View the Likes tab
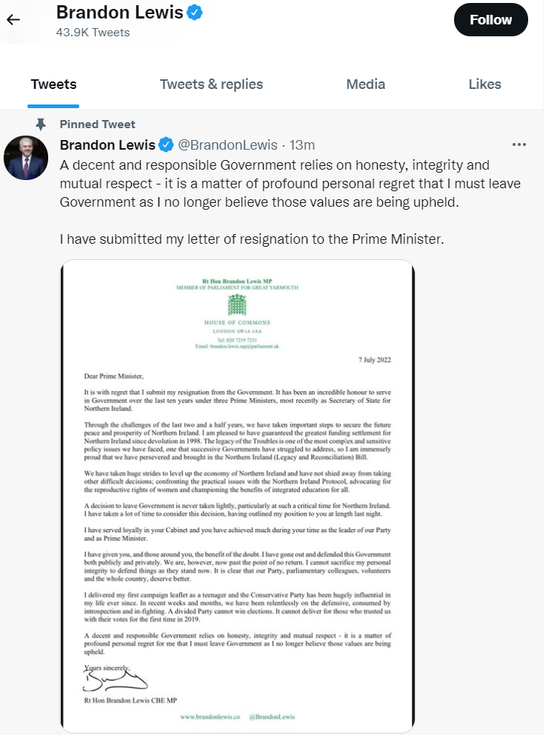The height and width of the screenshot is (735, 560). tap(484, 84)
